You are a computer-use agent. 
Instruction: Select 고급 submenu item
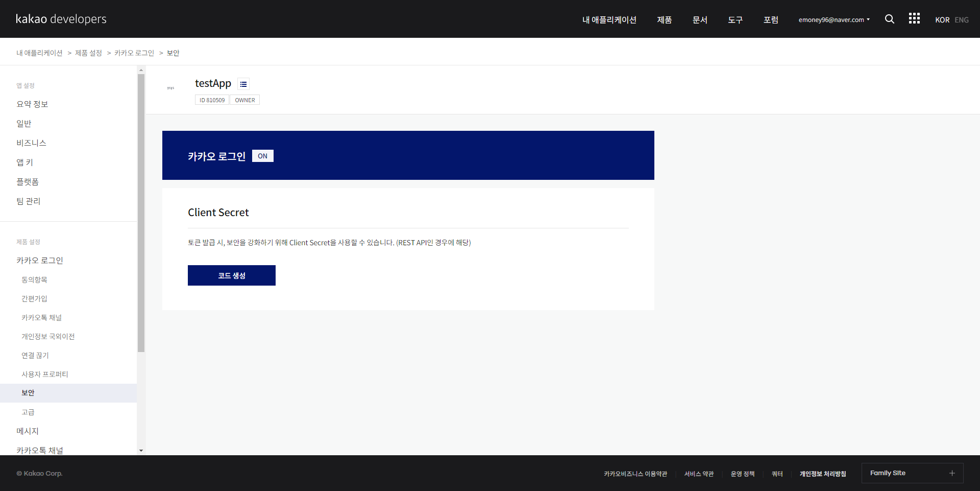[x=28, y=412]
